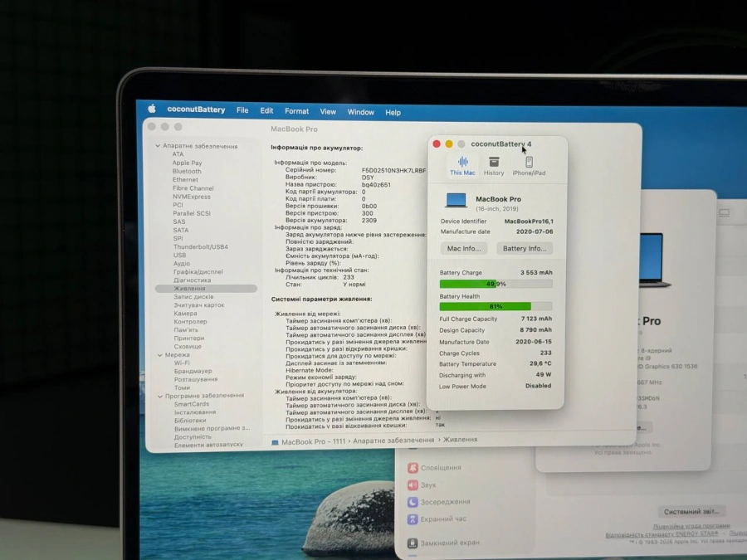Select Parallel SCSI in sidebar
This screenshot has width=747, height=560.
[x=192, y=213]
